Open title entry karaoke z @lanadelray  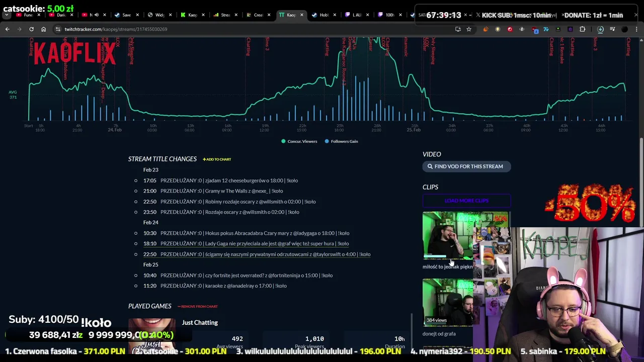223,286
